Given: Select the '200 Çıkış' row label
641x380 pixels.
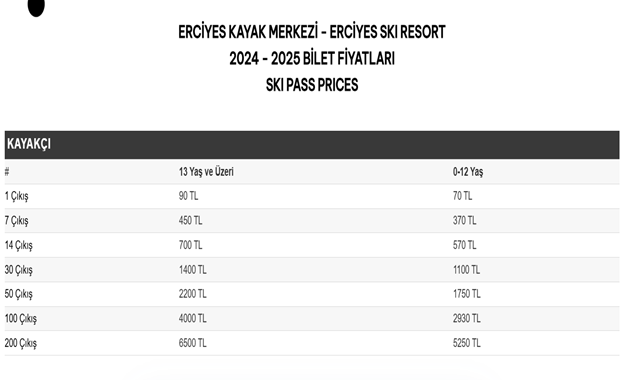Looking at the screenshot, I should pos(20,343).
